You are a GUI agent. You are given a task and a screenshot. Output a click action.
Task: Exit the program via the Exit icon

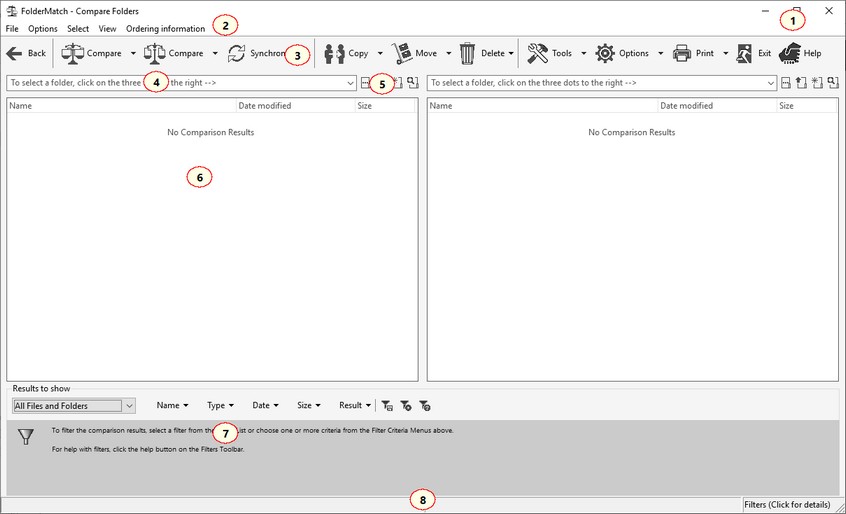coord(744,53)
